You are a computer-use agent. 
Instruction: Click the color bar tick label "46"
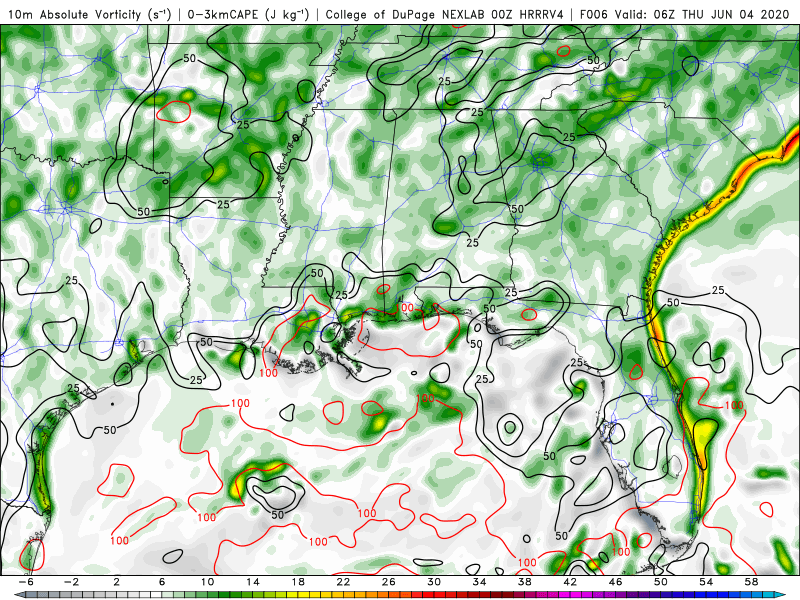615,582
